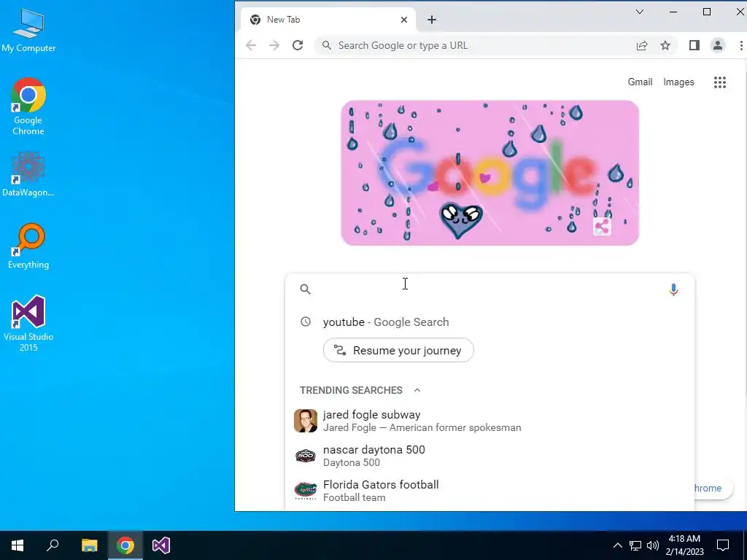747x560 pixels.
Task: Click the Chrome back arrow
Action: coord(251,45)
